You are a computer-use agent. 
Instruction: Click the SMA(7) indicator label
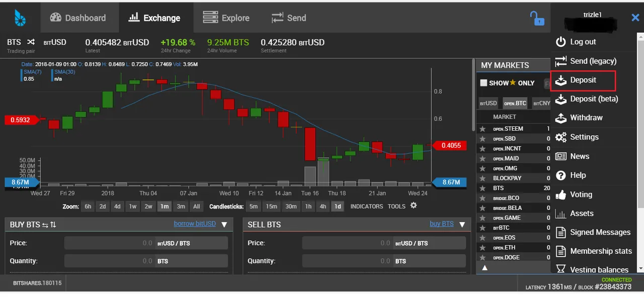[33, 72]
